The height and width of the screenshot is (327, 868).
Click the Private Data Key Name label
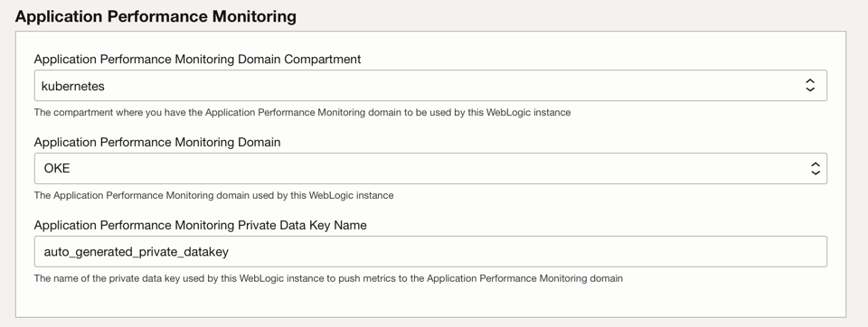pos(201,225)
